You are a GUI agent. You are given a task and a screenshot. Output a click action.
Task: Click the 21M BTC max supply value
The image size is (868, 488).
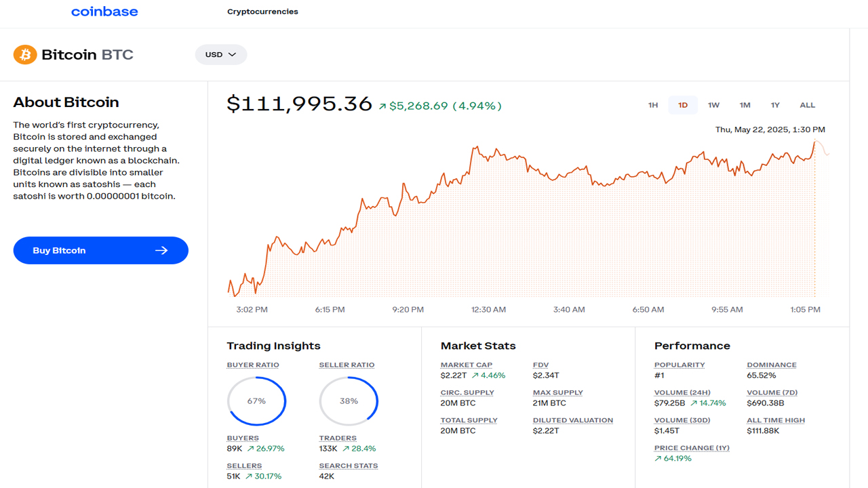(x=549, y=403)
